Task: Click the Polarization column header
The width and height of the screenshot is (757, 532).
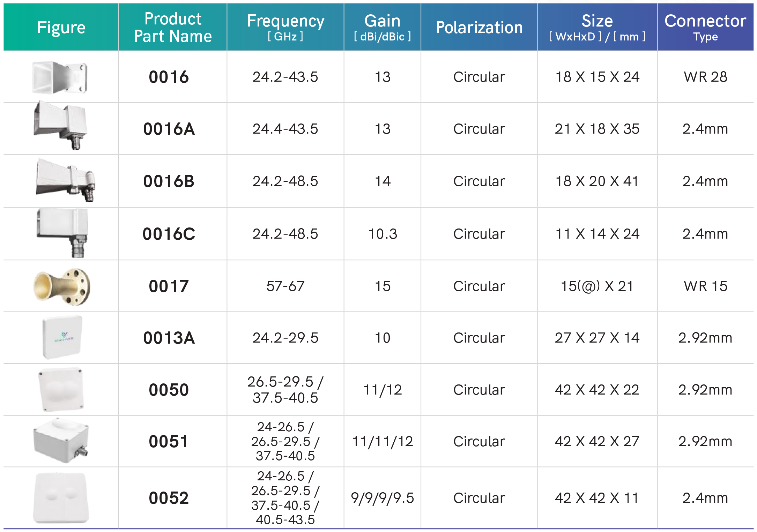Action: (x=479, y=28)
